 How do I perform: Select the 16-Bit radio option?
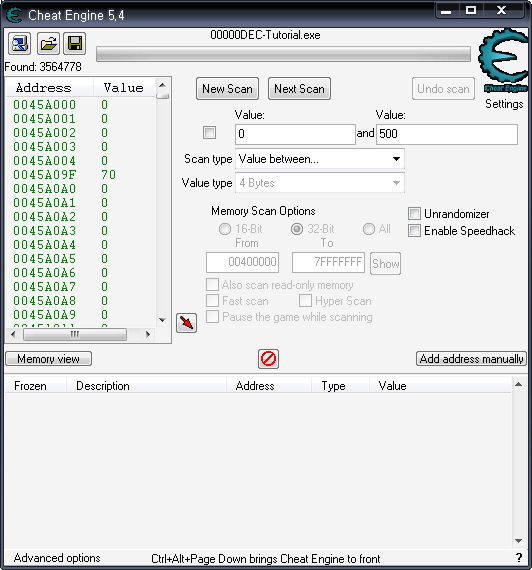[x=225, y=229]
